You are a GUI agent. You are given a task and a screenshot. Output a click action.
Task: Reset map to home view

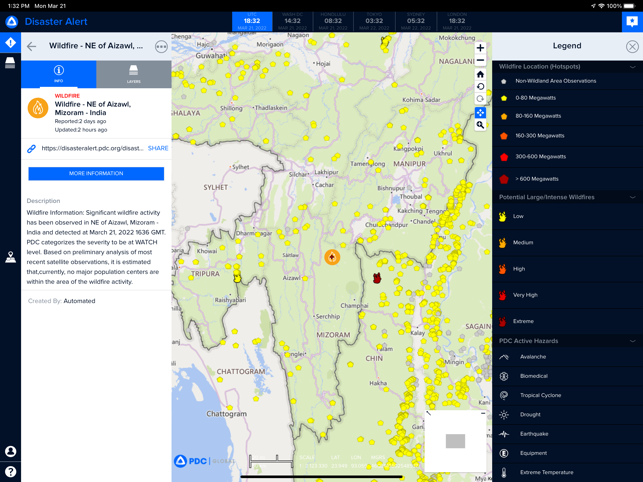click(x=480, y=74)
